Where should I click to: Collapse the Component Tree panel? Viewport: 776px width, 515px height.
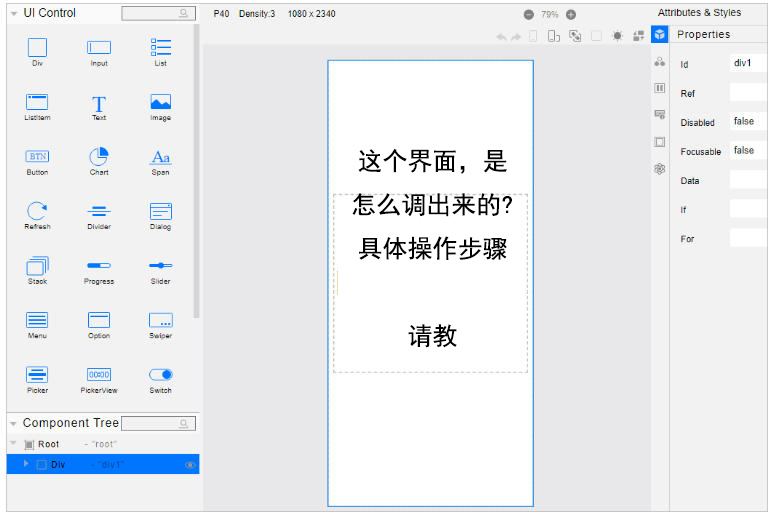click(x=14, y=423)
